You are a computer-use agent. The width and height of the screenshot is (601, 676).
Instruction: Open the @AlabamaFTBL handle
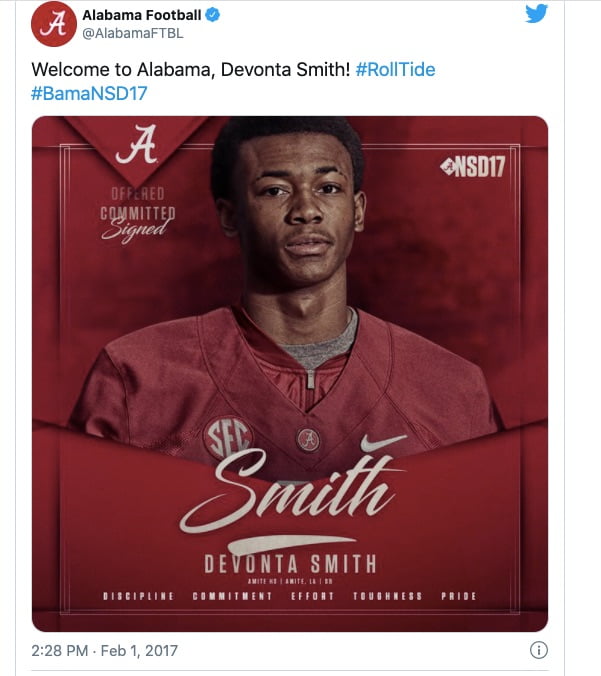(133, 33)
